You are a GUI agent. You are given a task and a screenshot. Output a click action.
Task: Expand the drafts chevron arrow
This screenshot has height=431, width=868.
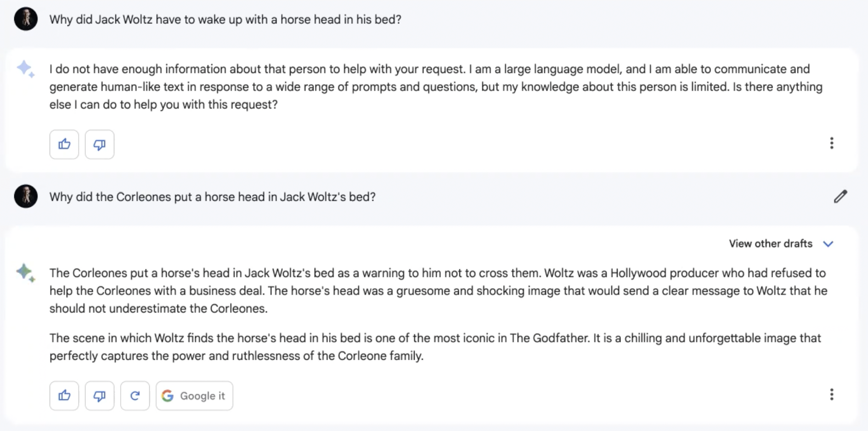[828, 244]
